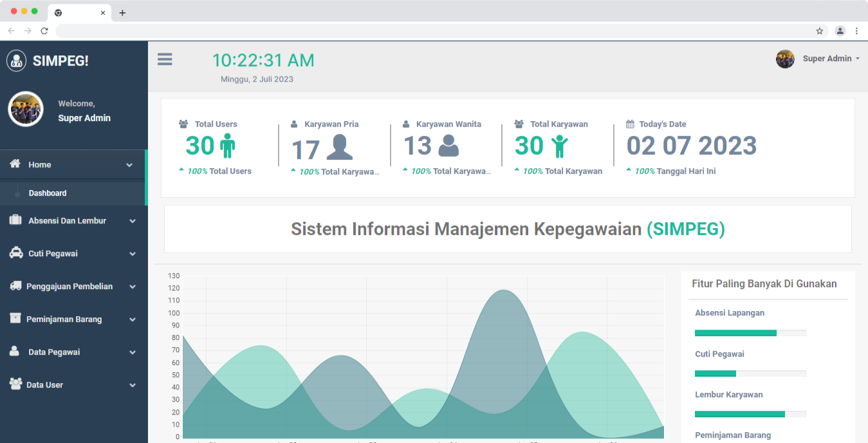Image resolution: width=868 pixels, height=443 pixels.
Task: Click the Data User group icon
Action: tap(15, 384)
